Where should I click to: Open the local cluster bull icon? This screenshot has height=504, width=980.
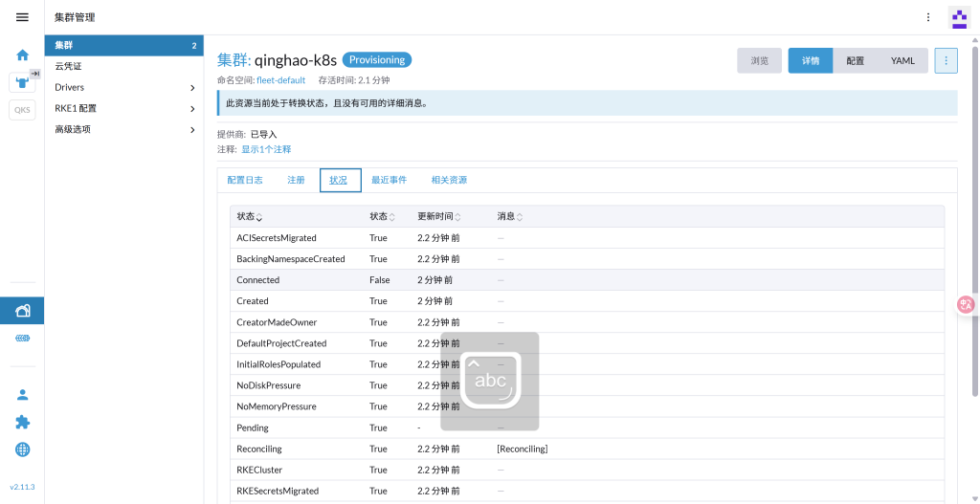point(22,82)
